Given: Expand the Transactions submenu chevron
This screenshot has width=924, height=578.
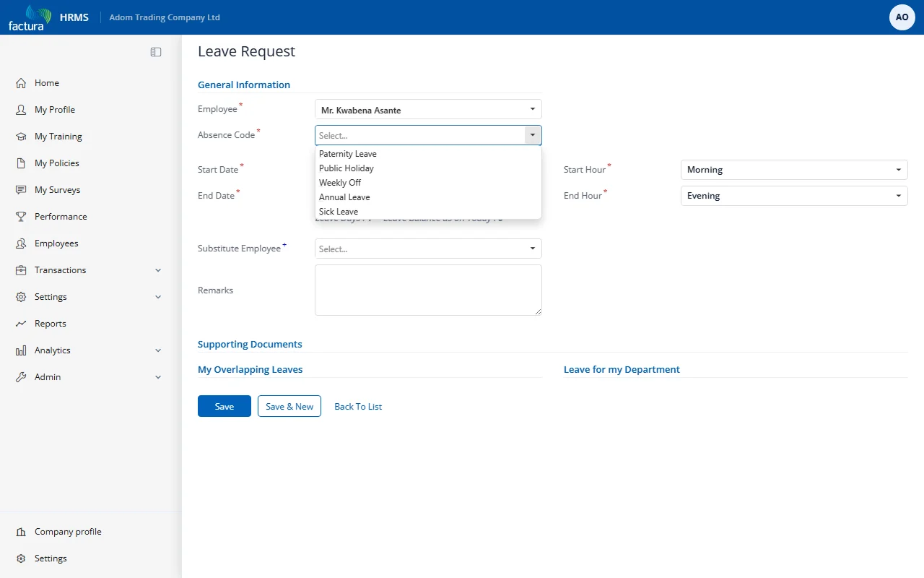Looking at the screenshot, I should point(158,270).
